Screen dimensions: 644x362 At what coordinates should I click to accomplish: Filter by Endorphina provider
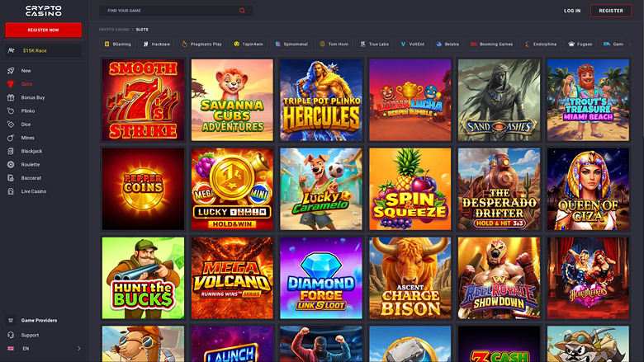(541, 44)
